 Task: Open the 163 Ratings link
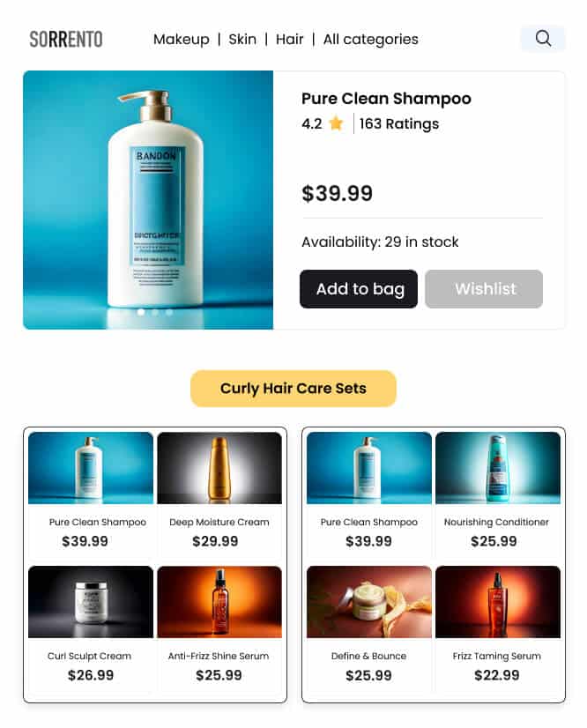[x=399, y=124]
